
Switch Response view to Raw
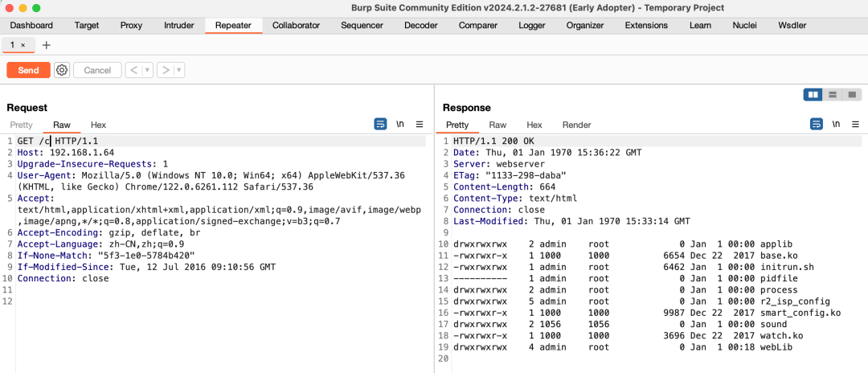pyautogui.click(x=497, y=125)
